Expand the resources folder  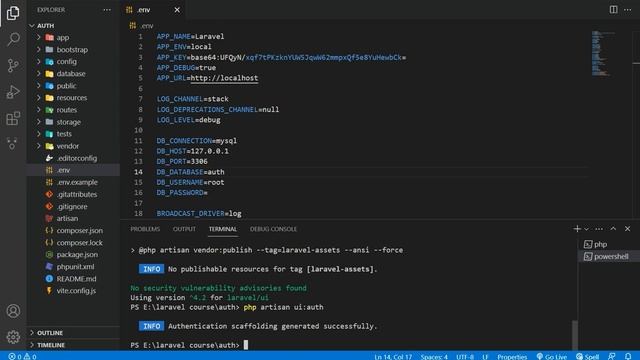tap(72, 98)
